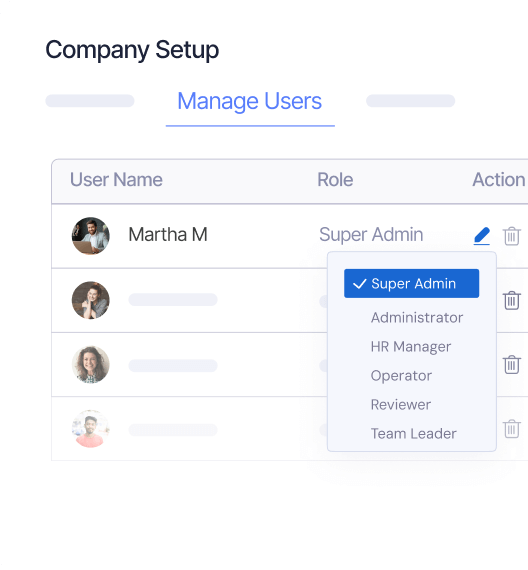Viewport: 528px width, 570px height.
Task: Pick Operator role in the dropdown list
Action: 401,376
